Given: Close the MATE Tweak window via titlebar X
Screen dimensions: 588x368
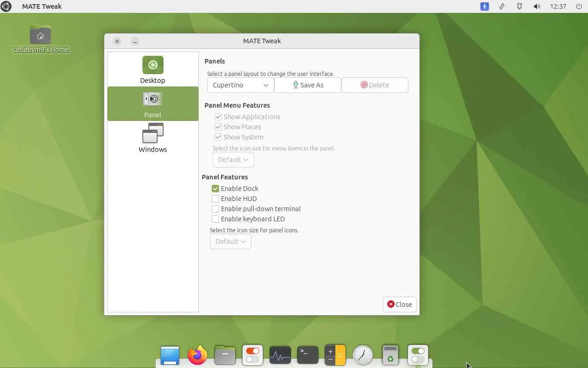Looking at the screenshot, I should coord(117,41).
